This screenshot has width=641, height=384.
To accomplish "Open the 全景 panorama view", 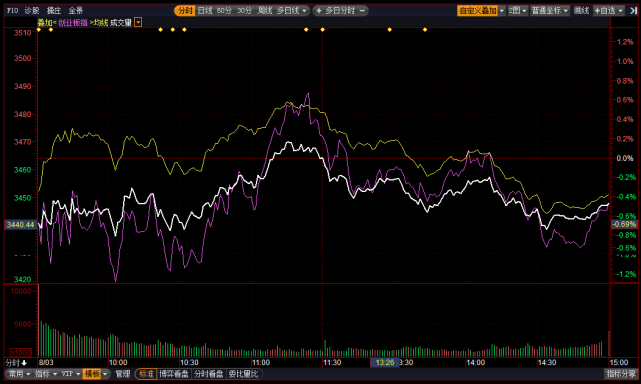I will click(x=76, y=11).
